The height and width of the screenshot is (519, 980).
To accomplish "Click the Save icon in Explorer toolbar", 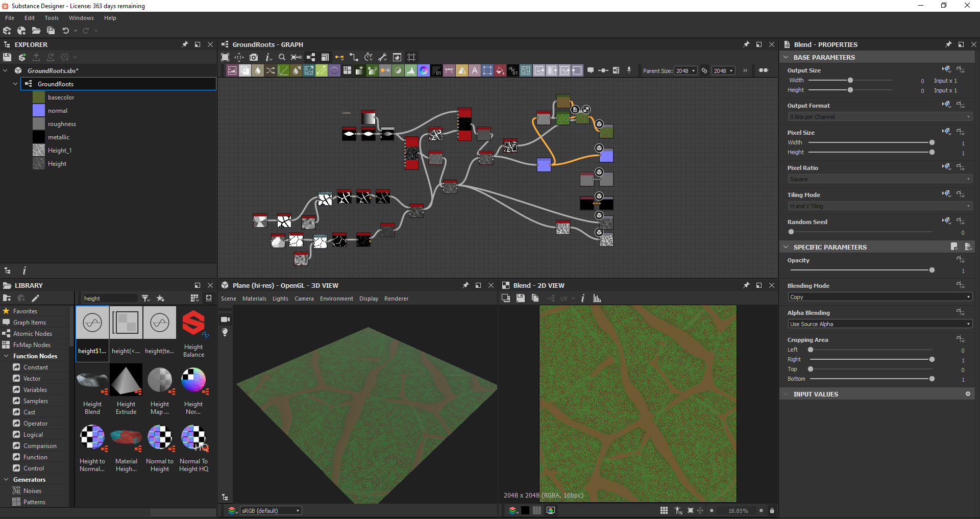I will click(7, 57).
